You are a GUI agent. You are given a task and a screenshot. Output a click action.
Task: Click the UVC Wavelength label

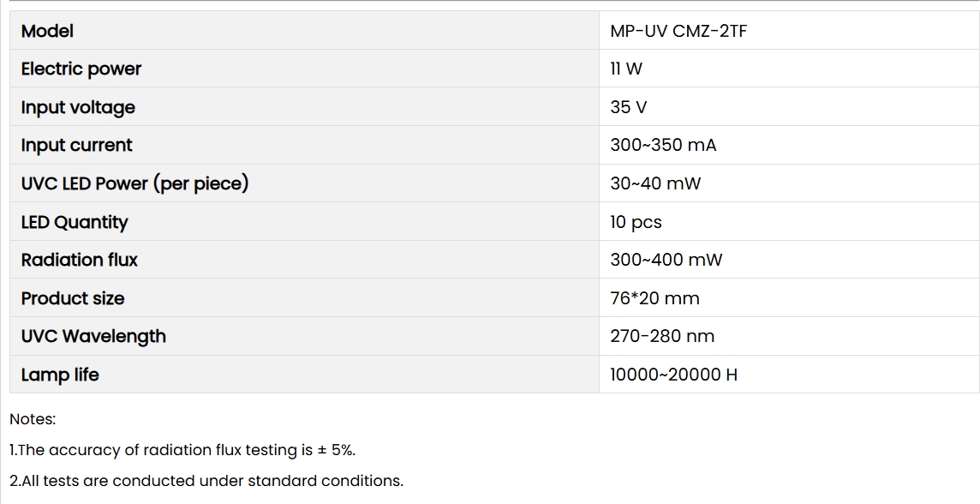[93, 336]
